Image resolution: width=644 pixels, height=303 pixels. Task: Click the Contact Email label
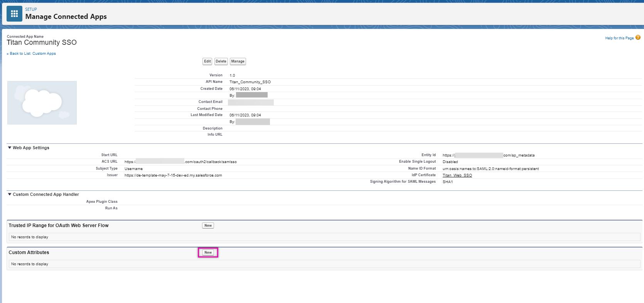(x=211, y=102)
